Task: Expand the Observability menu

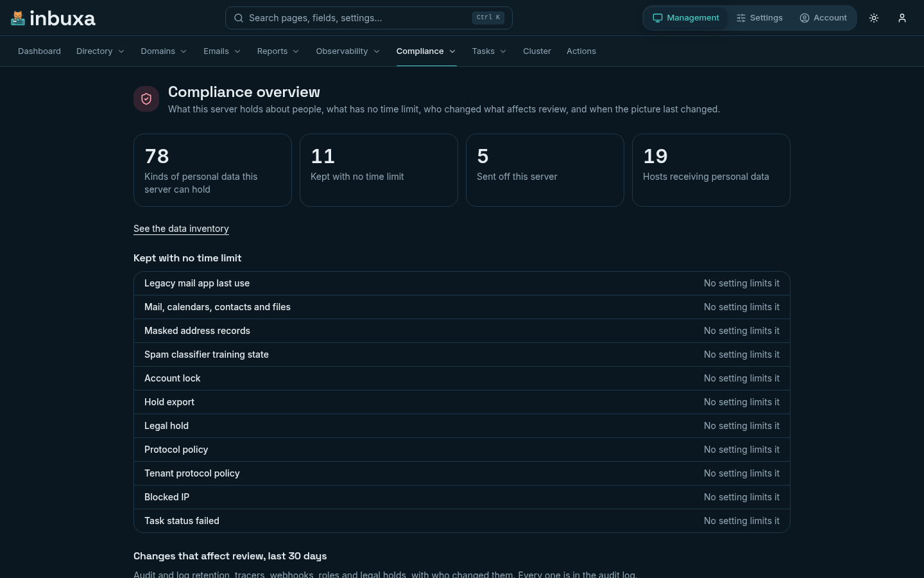Action: point(348,51)
